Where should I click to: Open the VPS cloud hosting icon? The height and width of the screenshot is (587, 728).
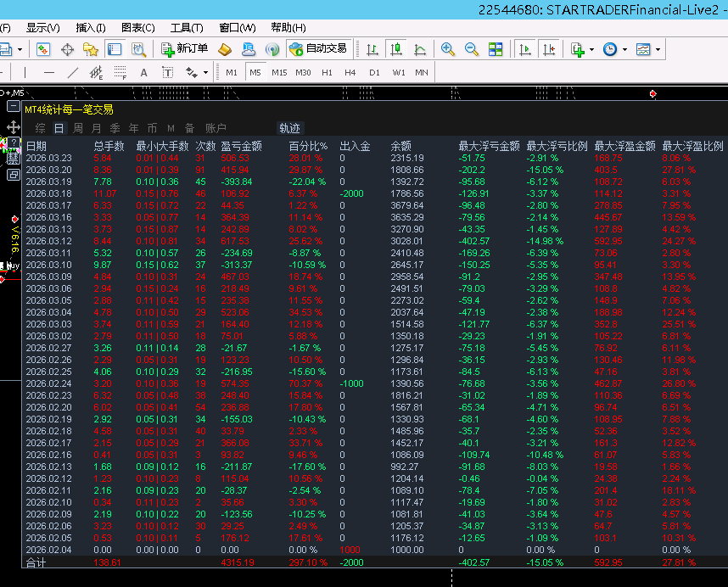[249, 49]
